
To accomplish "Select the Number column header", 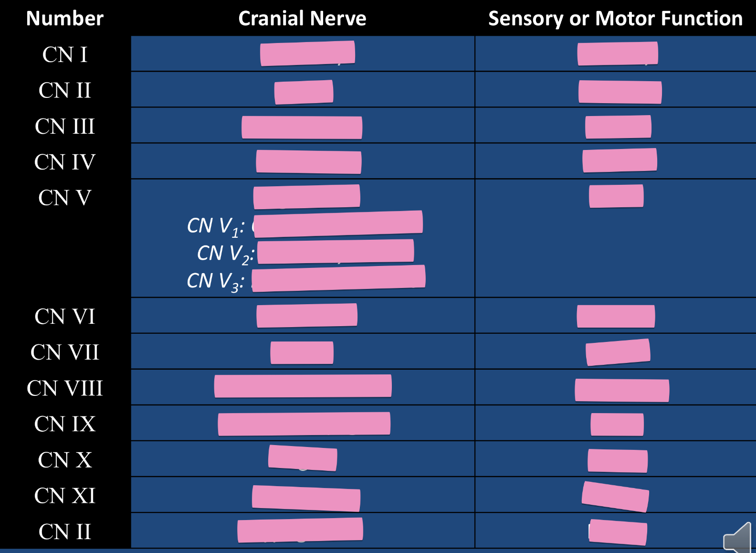I will click(65, 18).
